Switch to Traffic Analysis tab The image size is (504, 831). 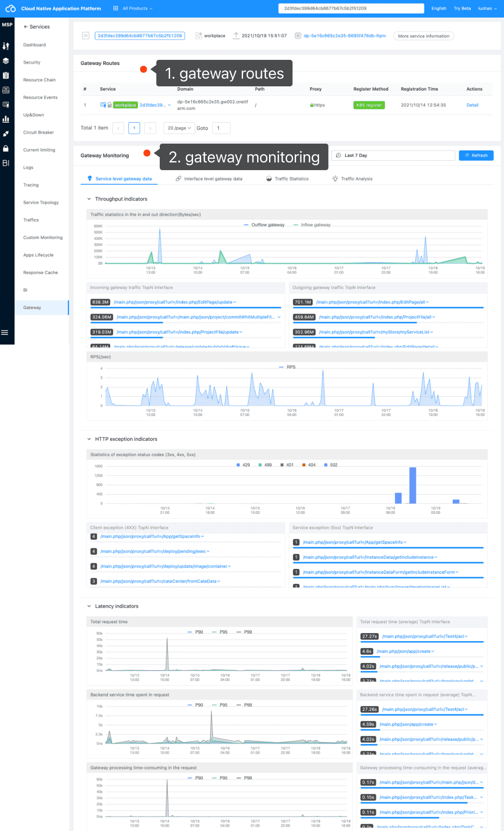pos(352,179)
